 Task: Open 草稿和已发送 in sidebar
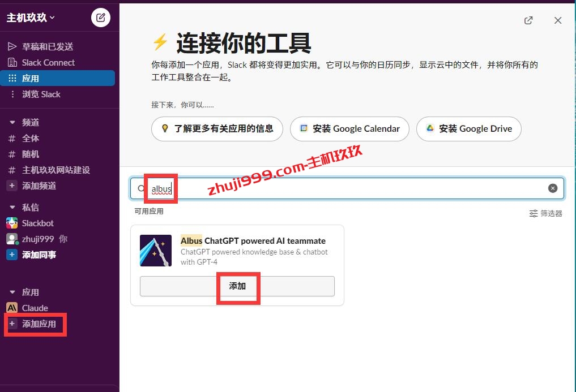48,46
